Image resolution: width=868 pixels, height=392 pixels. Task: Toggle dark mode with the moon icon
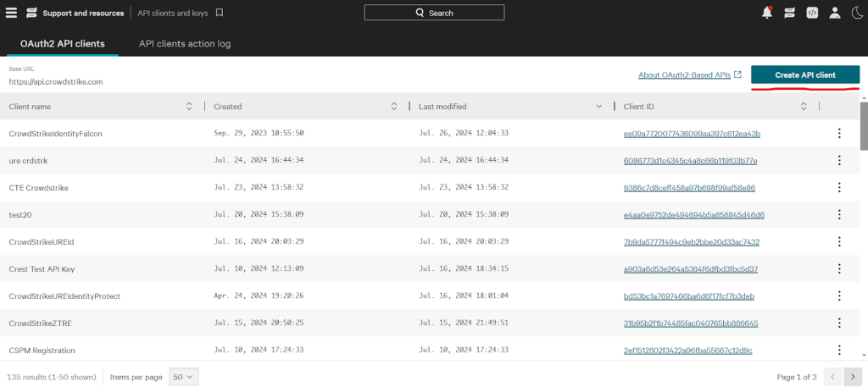[x=856, y=14]
